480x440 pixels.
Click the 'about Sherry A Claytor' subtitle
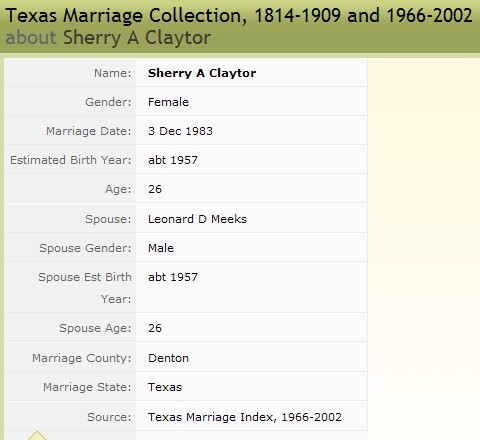pyautogui.click(x=108, y=38)
